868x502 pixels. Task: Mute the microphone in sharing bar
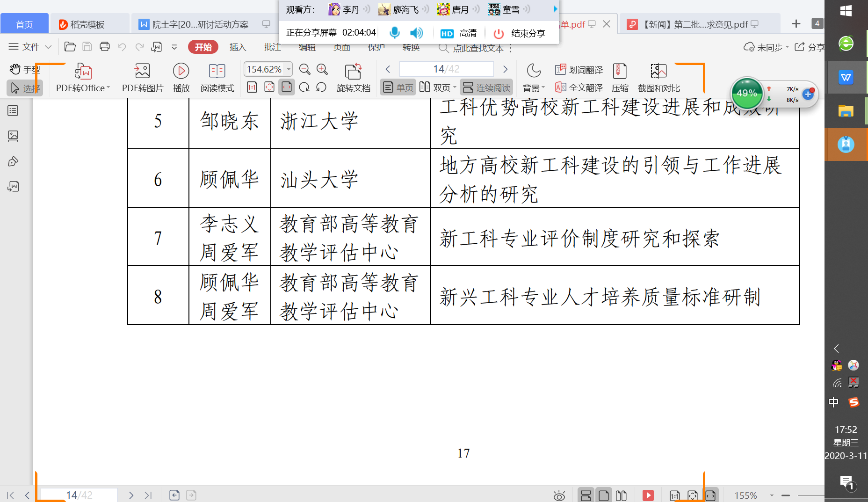pyautogui.click(x=395, y=33)
